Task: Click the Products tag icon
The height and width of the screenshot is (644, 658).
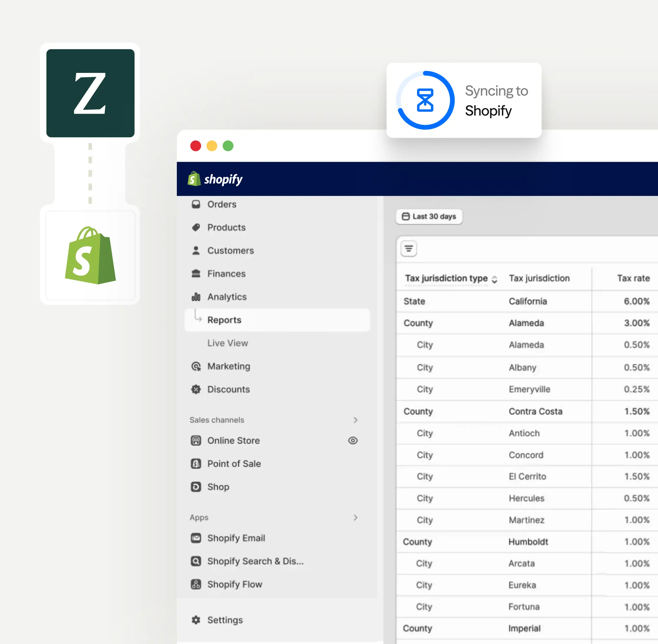Action: click(x=196, y=227)
